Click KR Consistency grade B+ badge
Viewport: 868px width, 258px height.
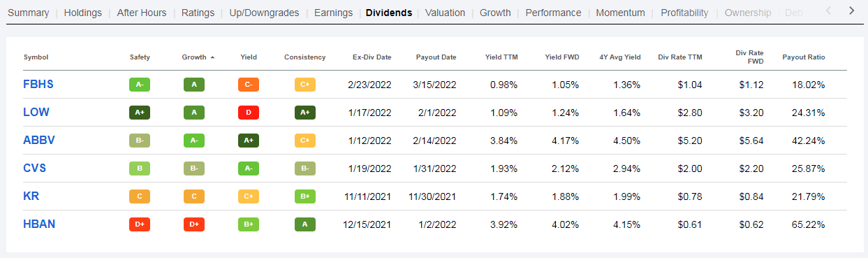[x=305, y=196]
